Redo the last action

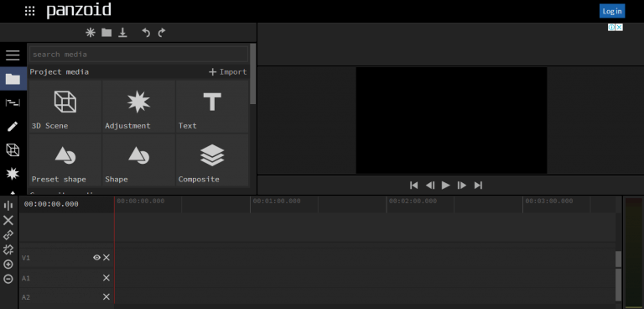[x=161, y=33]
